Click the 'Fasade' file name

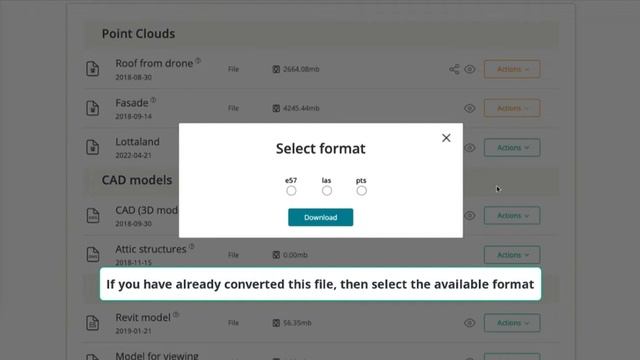point(131,102)
